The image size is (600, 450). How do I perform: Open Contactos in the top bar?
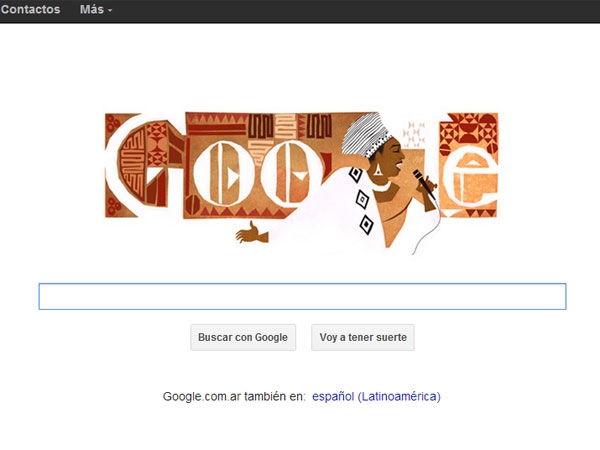pos(30,9)
